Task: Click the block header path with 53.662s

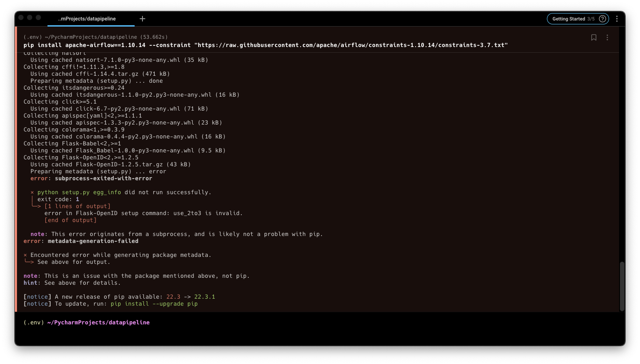Action: tap(96, 37)
